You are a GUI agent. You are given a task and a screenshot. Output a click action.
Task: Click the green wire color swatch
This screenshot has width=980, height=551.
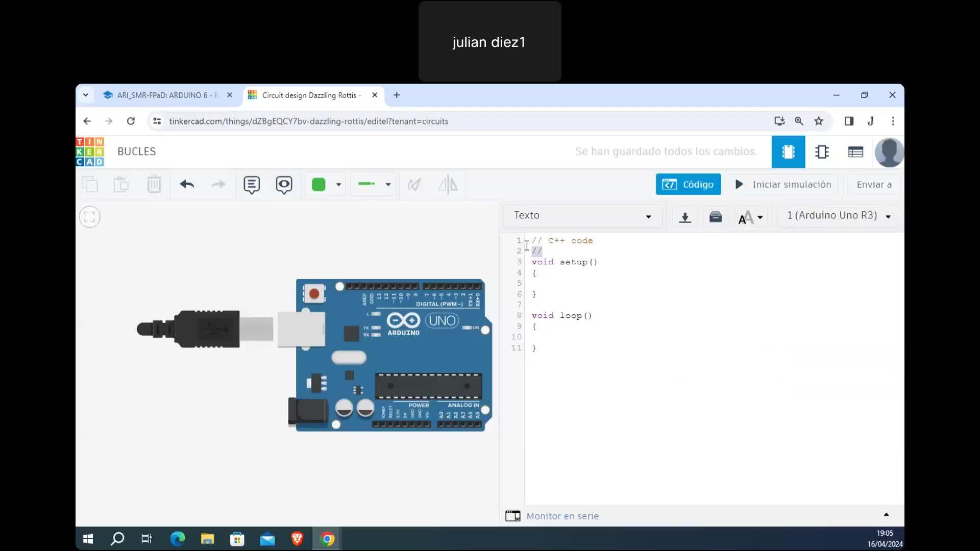[318, 185]
